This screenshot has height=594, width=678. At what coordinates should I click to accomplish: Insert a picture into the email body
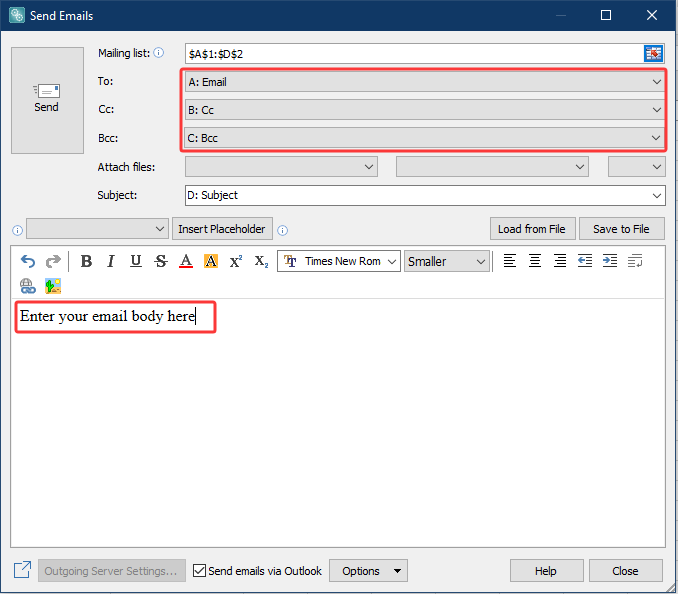click(x=53, y=285)
